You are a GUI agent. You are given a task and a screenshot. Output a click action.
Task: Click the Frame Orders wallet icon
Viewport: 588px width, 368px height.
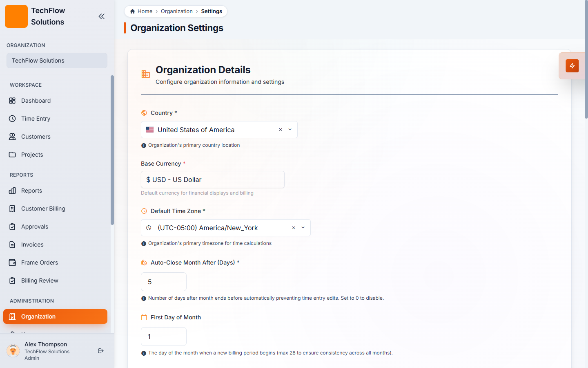(12, 263)
